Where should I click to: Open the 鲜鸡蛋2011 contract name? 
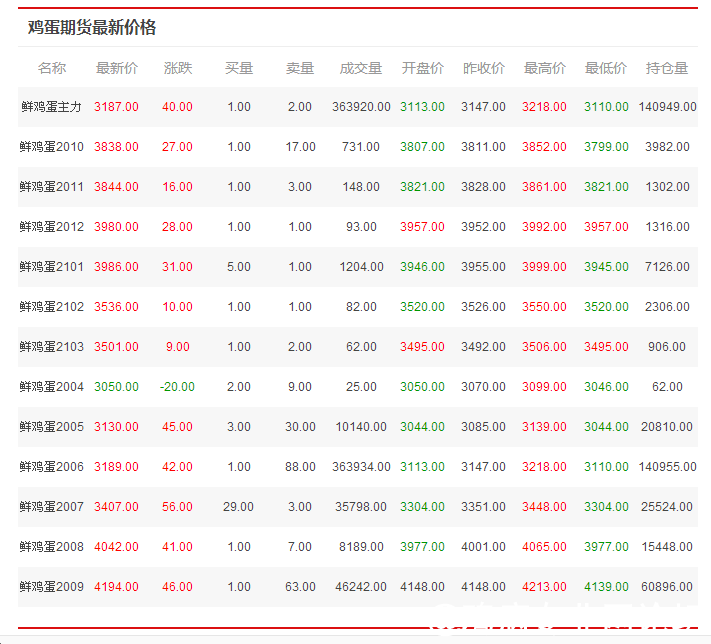point(52,187)
